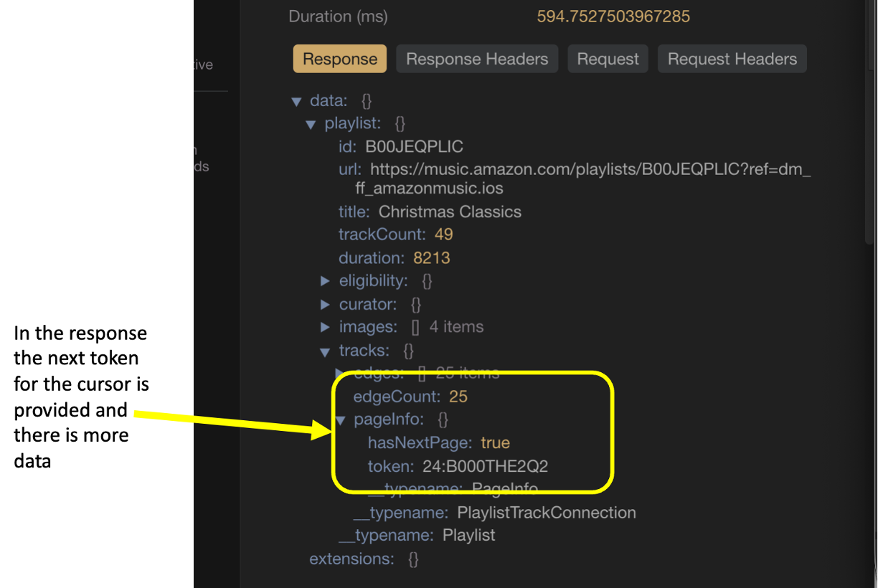Collapse the pageInfo node triangle
Screen dimensions: 878x588
coord(340,420)
